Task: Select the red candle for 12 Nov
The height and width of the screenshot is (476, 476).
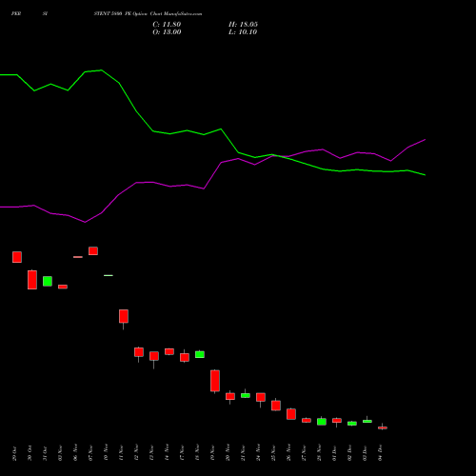Action: click(x=139, y=352)
